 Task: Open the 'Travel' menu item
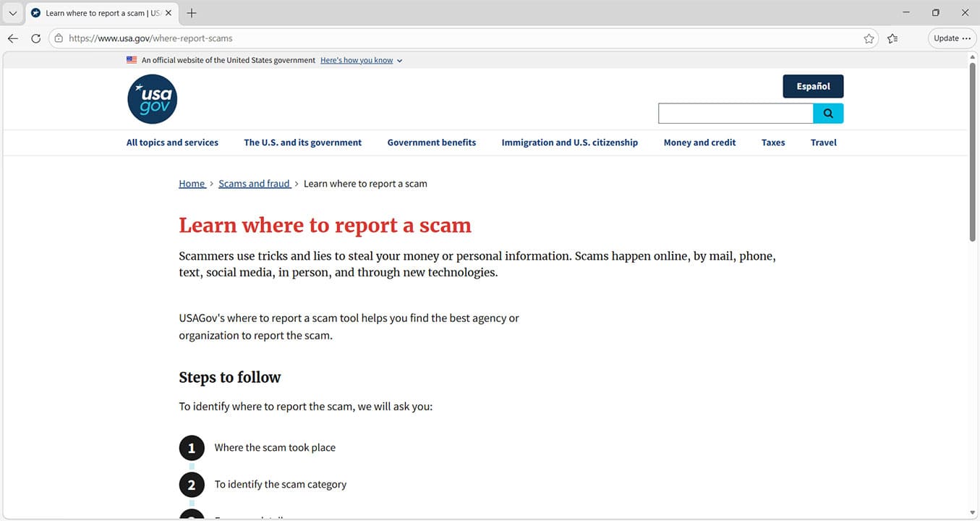(824, 143)
